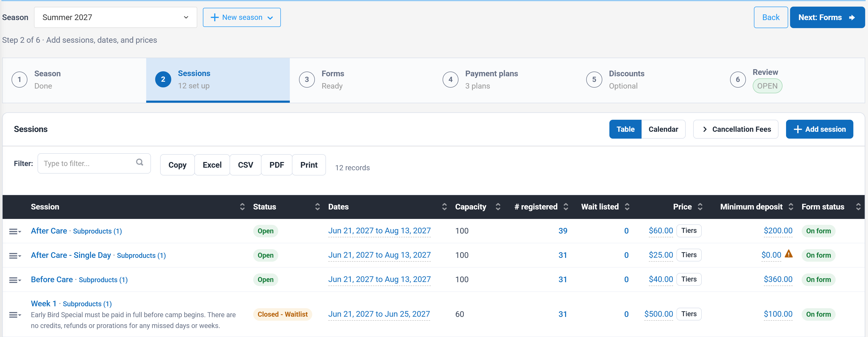Switch to Calendar view
This screenshot has height=337, width=868.
point(663,129)
